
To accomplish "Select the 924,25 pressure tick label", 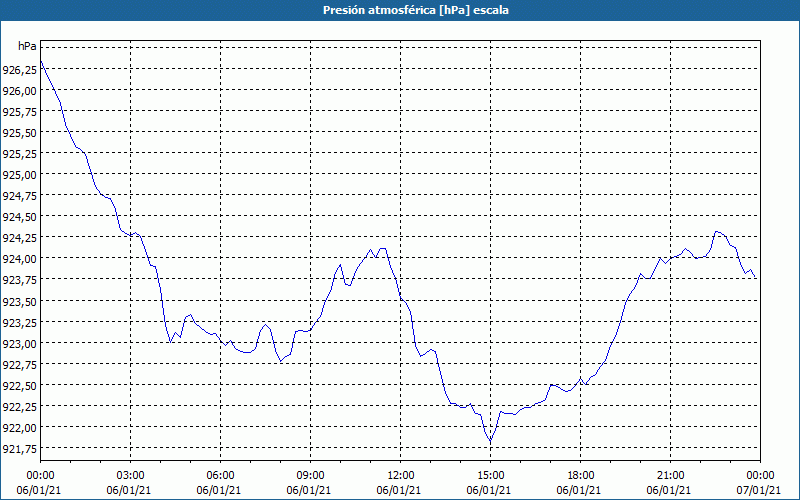I will 19,238.
